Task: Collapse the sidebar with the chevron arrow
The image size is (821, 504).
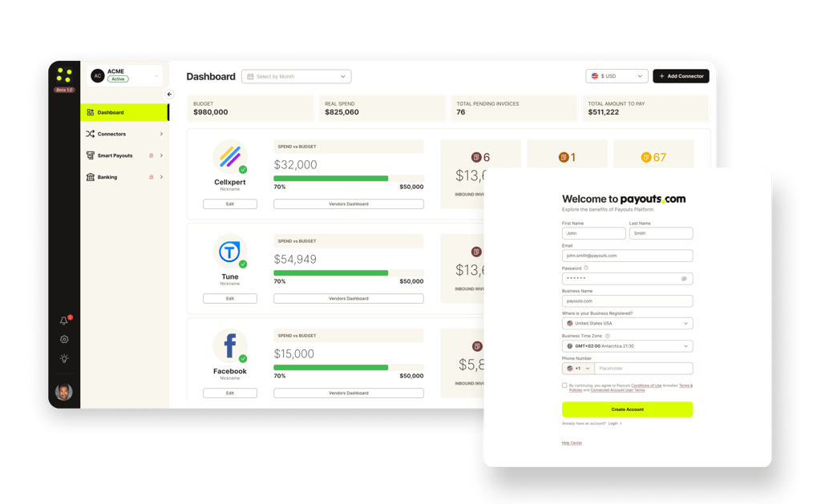Action: (168, 94)
